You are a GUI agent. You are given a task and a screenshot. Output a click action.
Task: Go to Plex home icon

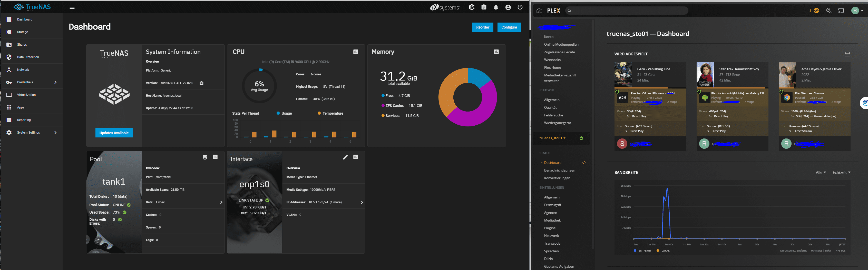click(540, 11)
